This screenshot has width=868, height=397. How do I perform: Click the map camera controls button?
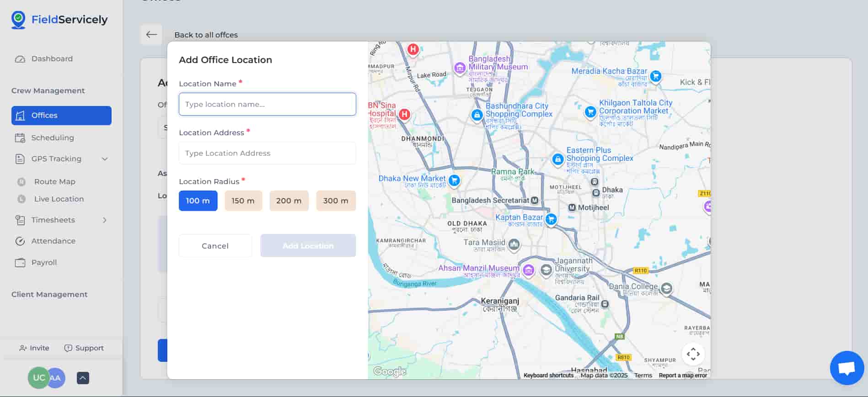coord(693,354)
